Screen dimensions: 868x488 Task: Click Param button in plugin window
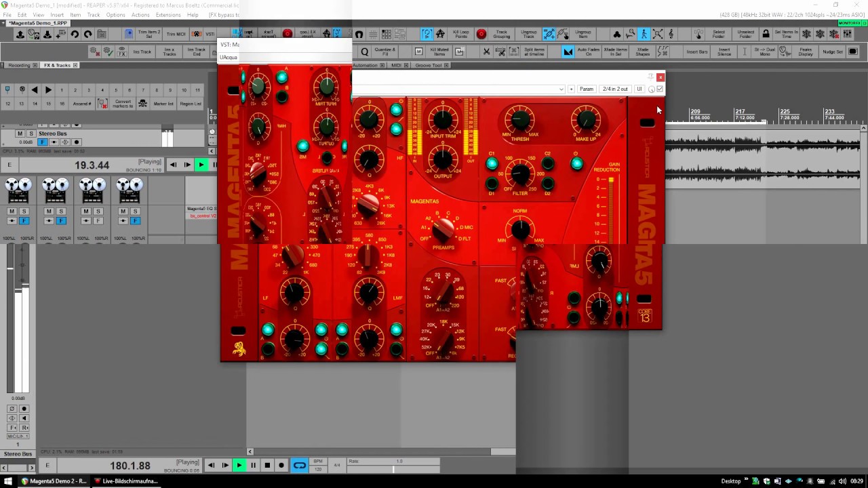[x=587, y=89]
